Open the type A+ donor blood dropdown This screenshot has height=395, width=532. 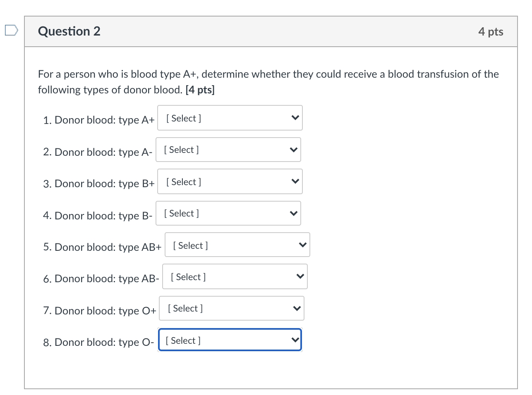coord(230,118)
